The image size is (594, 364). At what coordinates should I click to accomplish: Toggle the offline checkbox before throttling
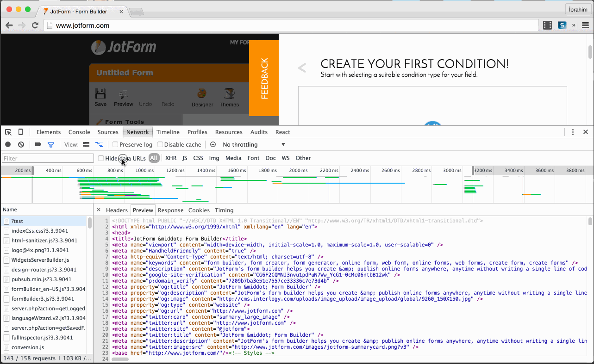click(213, 145)
